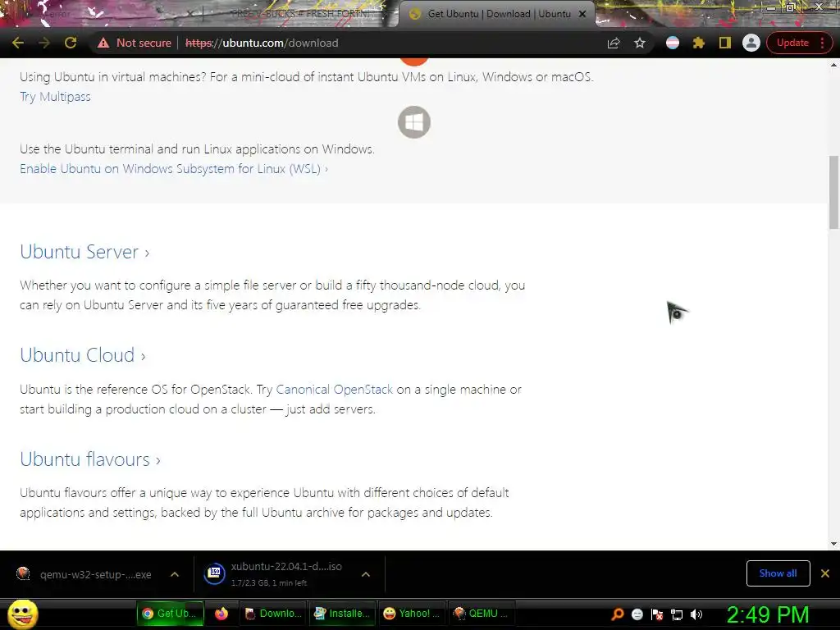Open the Ubuntu Server heading link
Image resolution: width=840 pixels, height=630 pixels.
pos(84,252)
